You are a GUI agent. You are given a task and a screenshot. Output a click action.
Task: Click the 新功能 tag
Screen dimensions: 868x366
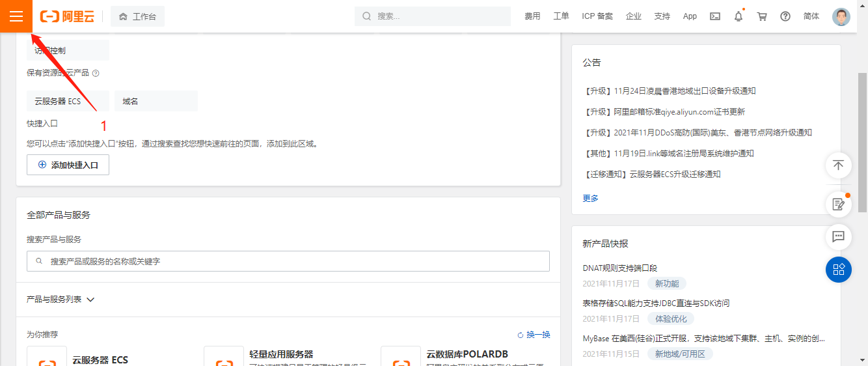666,284
